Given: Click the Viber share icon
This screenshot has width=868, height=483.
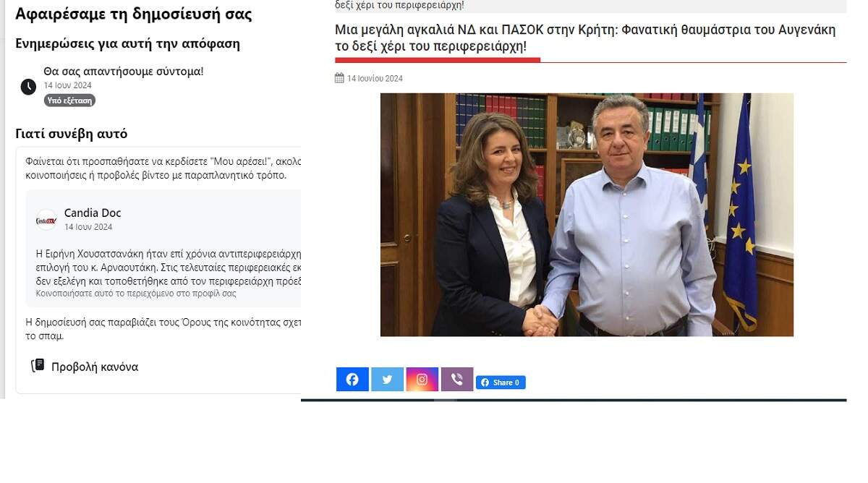Looking at the screenshot, I should pyautogui.click(x=457, y=380).
